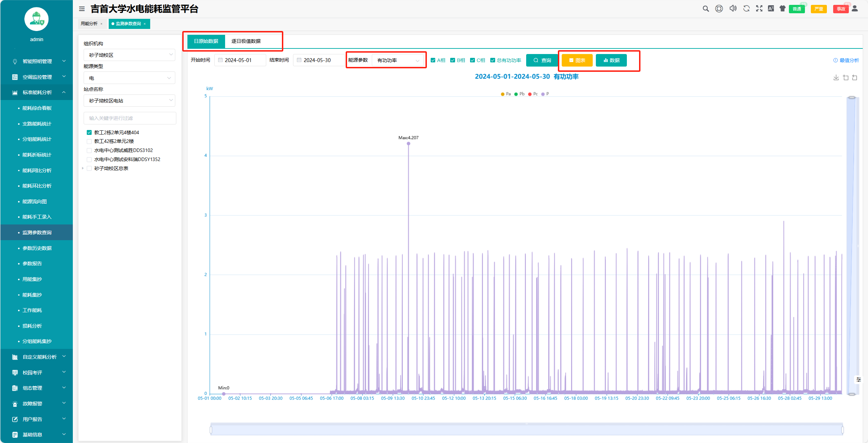
Task: Click the bottom horizontal zoom slider bar
Action: [x=526, y=430]
